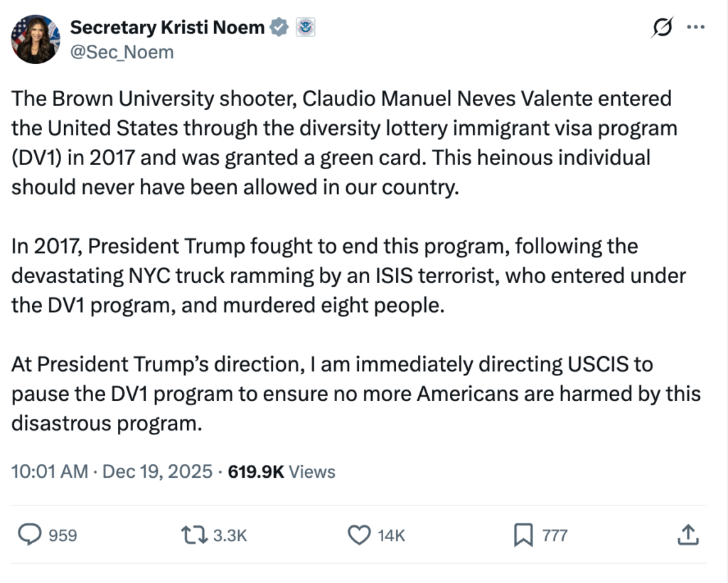This screenshot has width=728, height=583.
Task: Open the three-dot more options menu
Action: point(695,28)
